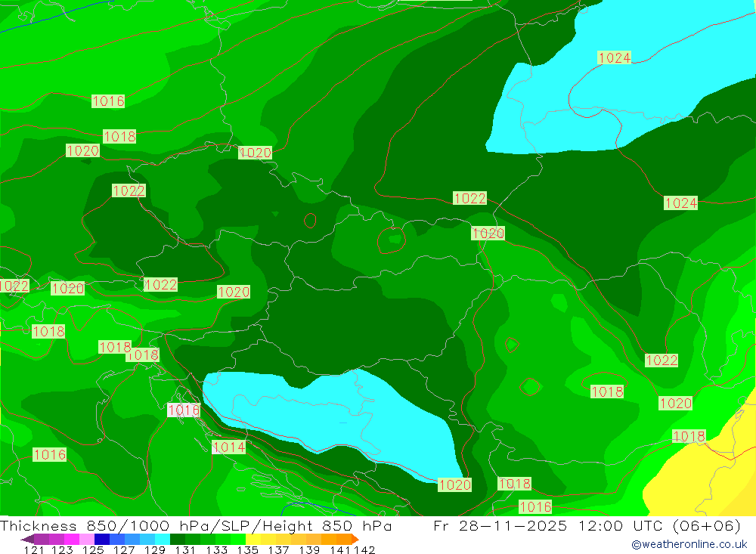Click legend value label 142
756x554 pixels.
pyautogui.click(x=364, y=549)
